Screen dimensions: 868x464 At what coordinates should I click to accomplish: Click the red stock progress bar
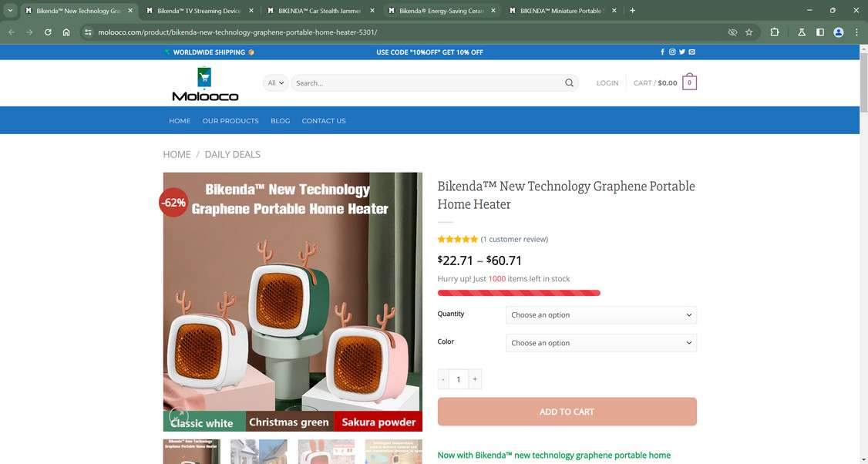point(519,293)
